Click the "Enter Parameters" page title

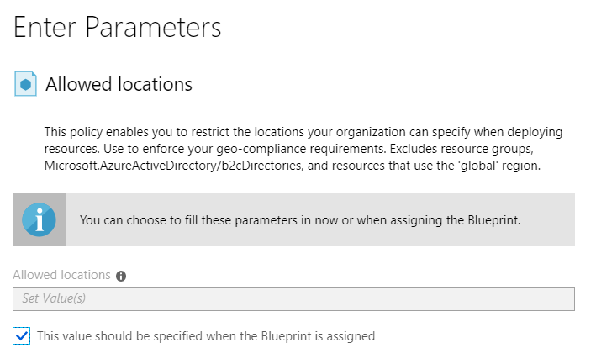click(118, 28)
